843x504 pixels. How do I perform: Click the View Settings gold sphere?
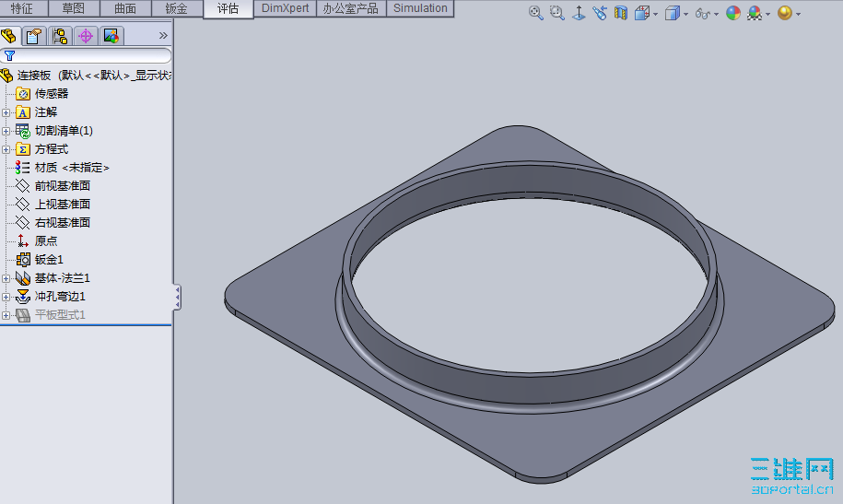point(785,13)
